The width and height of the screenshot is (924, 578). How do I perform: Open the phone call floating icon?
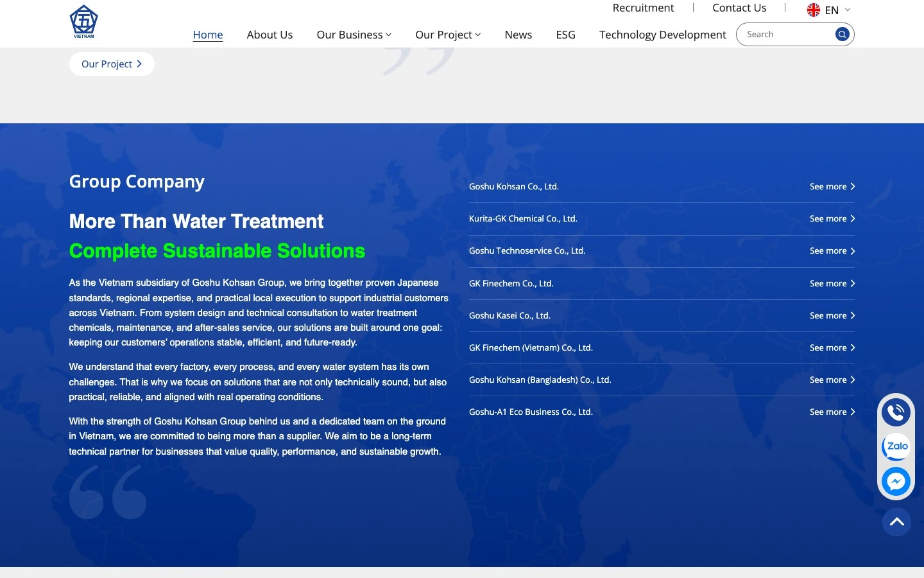pyautogui.click(x=896, y=412)
